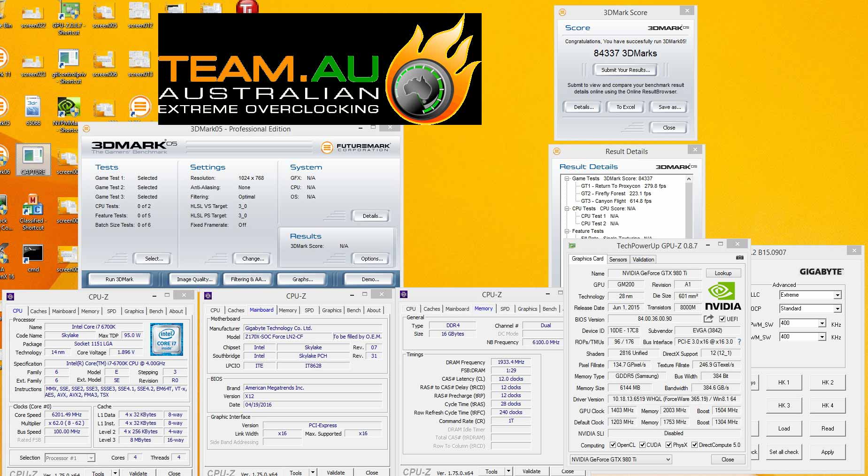This screenshot has height=476, width=868.
Task: Click Save as button in 3DMark Score
Action: click(669, 107)
